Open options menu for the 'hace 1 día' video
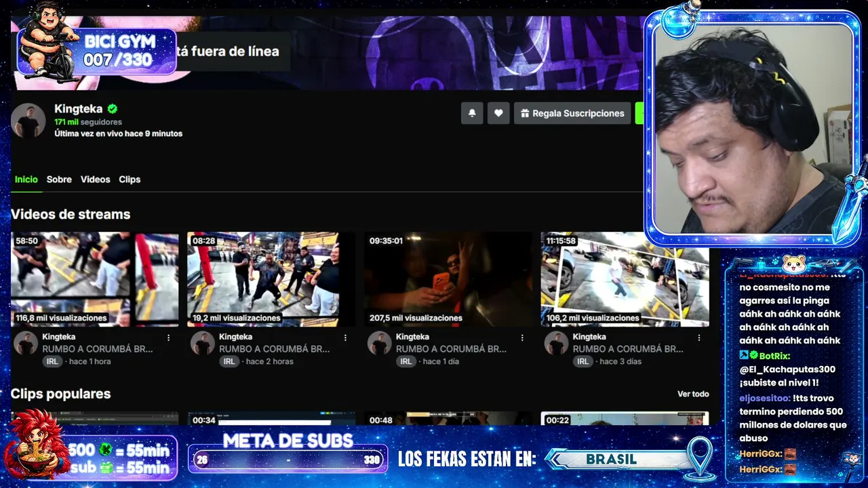The image size is (868, 488). (522, 338)
